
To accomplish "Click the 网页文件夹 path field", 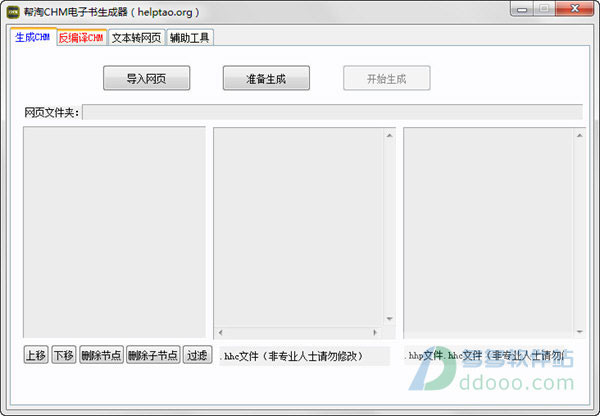I will [333, 112].
